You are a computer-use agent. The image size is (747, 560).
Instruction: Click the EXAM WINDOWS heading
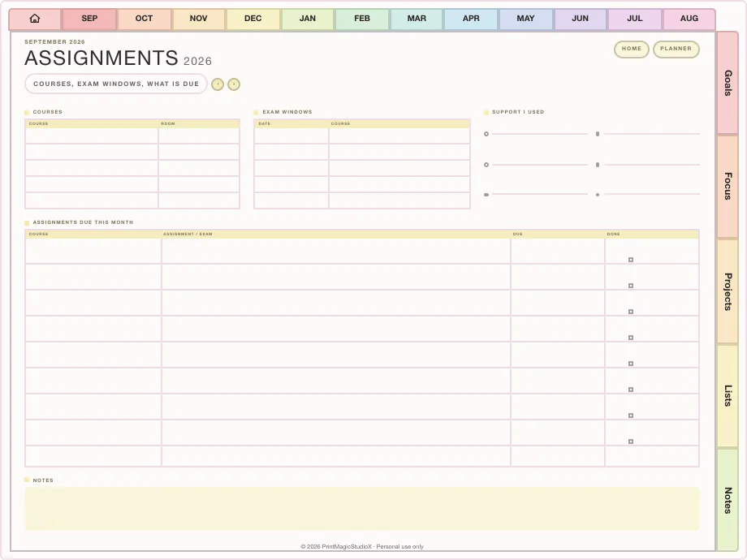point(287,112)
